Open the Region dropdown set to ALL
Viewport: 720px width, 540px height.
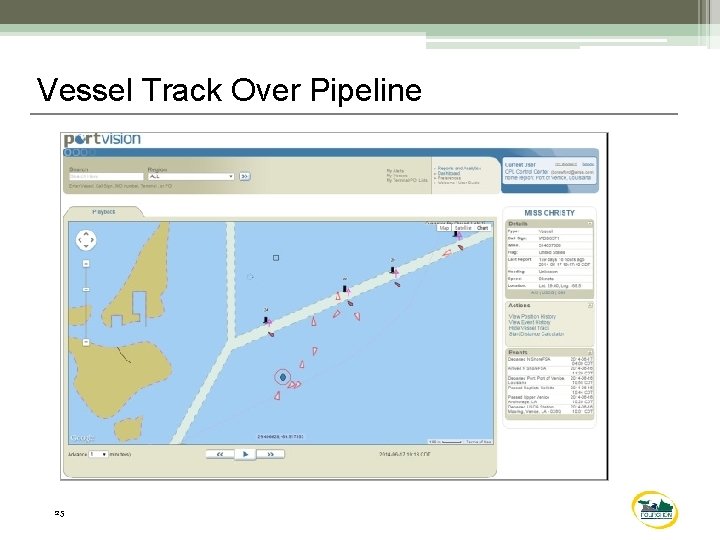pos(191,176)
